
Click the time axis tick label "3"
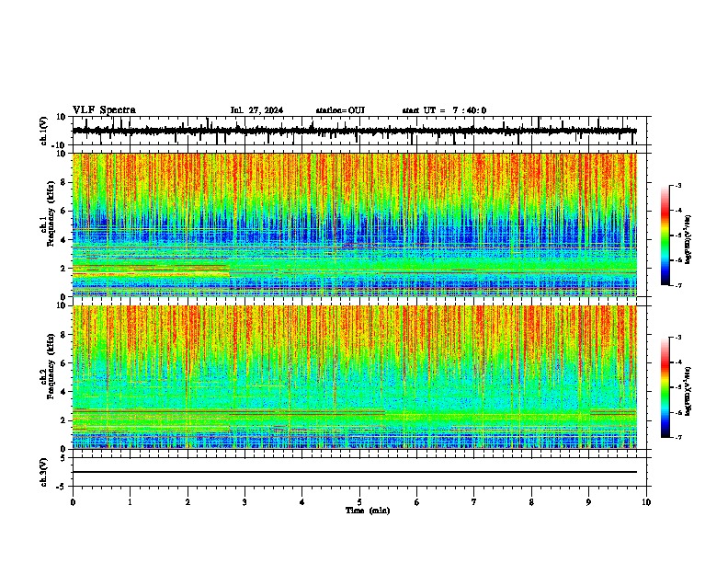(x=245, y=502)
